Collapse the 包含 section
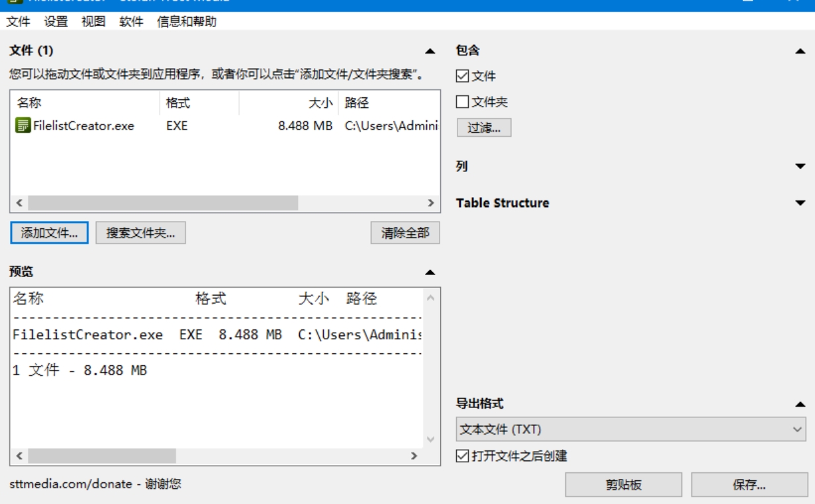815x504 pixels. pyautogui.click(x=800, y=51)
